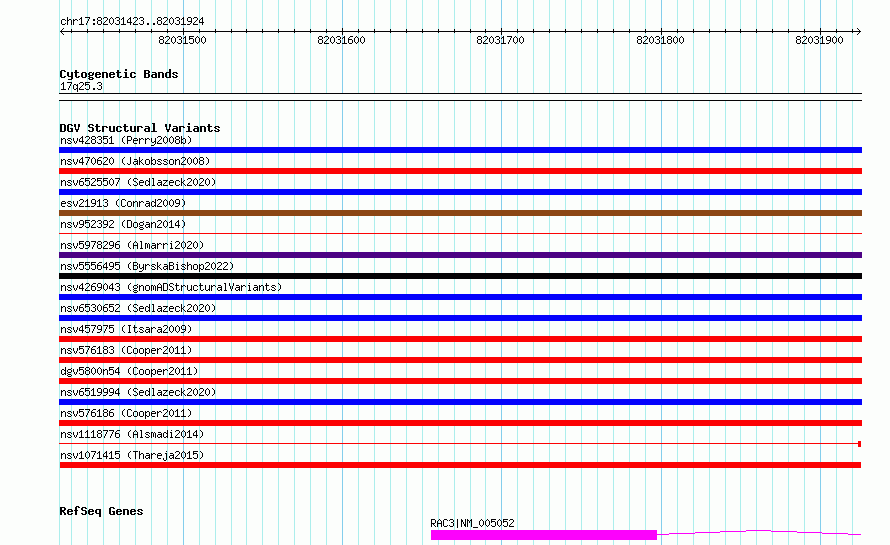Click the thin magenta RAC3 intron line

pyautogui.click(x=759, y=533)
